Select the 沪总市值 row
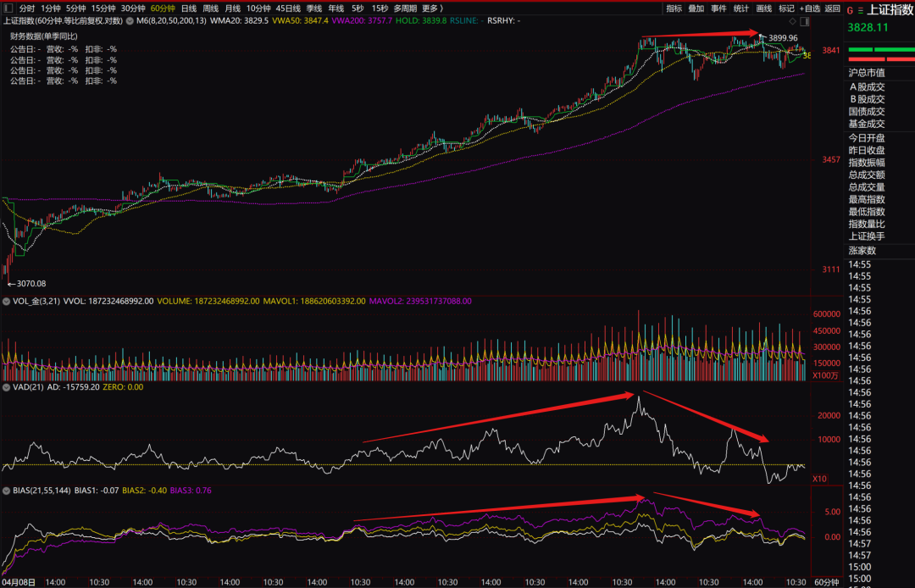 pos(867,73)
